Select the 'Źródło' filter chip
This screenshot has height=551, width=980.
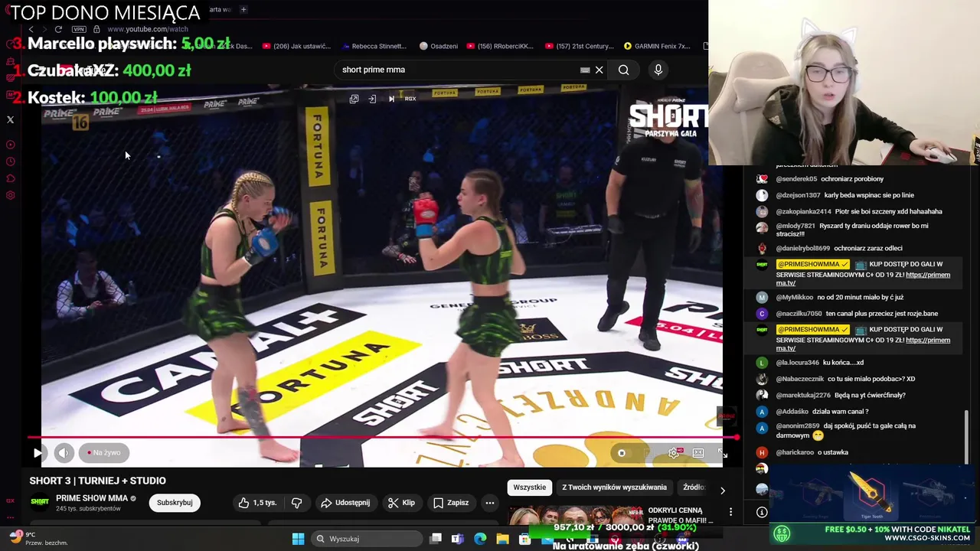[x=694, y=487]
